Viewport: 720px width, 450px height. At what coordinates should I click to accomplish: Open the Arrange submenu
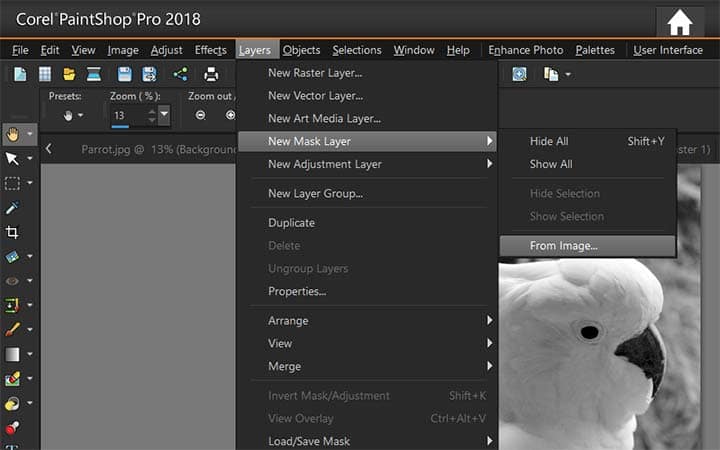click(x=367, y=321)
